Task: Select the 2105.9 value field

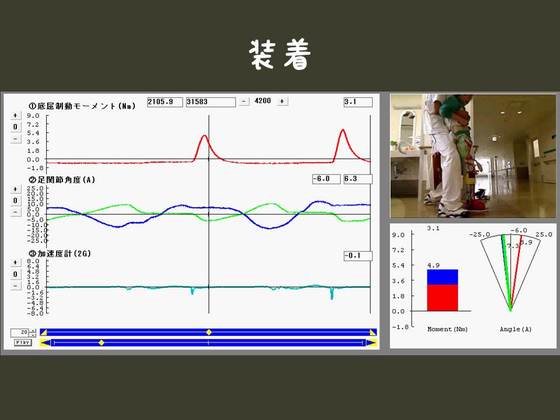Action: click(165, 102)
